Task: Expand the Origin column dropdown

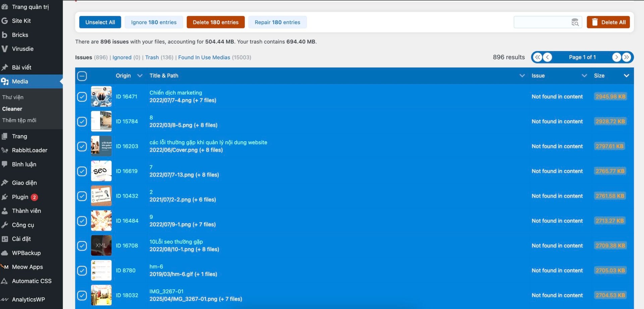Action: click(x=140, y=76)
